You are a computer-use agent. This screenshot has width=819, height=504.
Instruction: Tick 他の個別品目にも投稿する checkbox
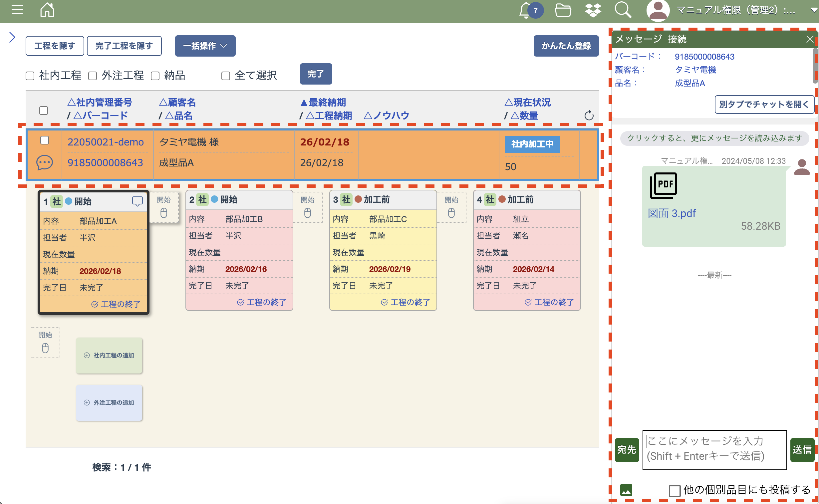pyautogui.click(x=674, y=490)
